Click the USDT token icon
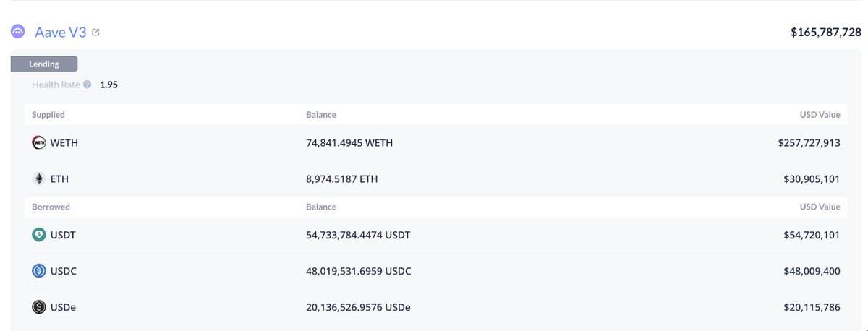This screenshot has width=868, height=331. point(39,235)
